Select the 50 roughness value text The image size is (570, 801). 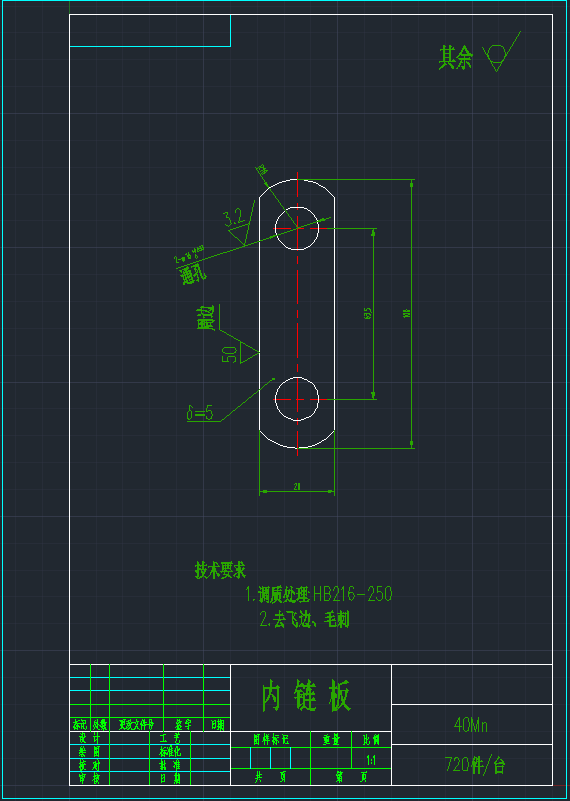pyautogui.click(x=229, y=354)
